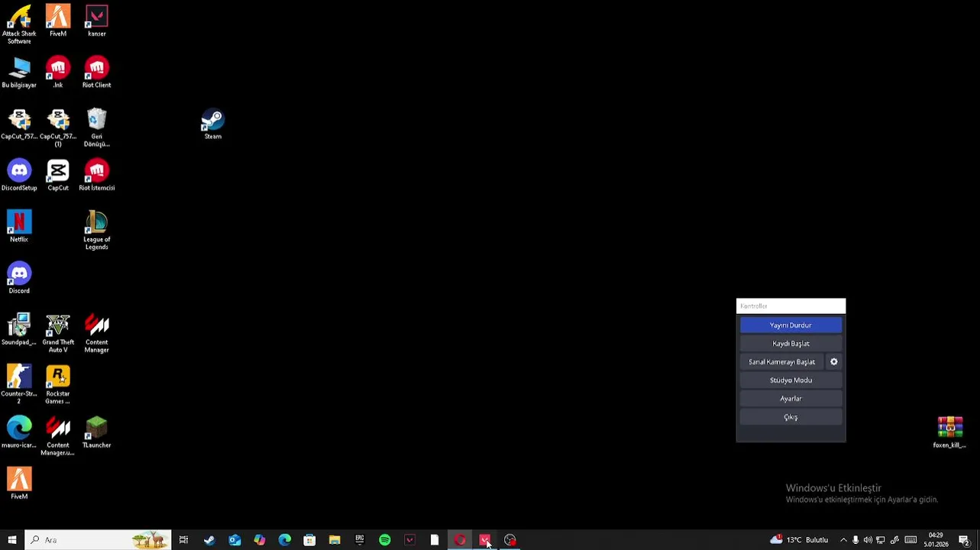The height and width of the screenshot is (550, 980).
Task: Open the volume control tray icon
Action: pos(868,540)
